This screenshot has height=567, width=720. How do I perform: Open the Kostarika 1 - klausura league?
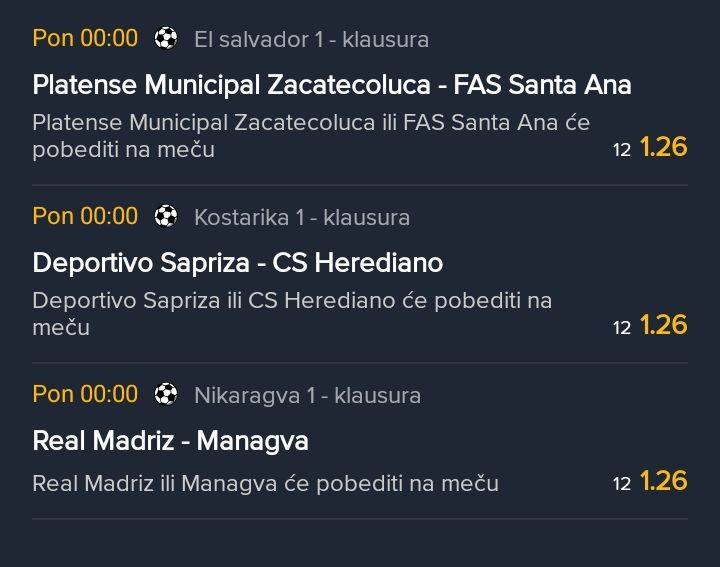tap(301, 217)
